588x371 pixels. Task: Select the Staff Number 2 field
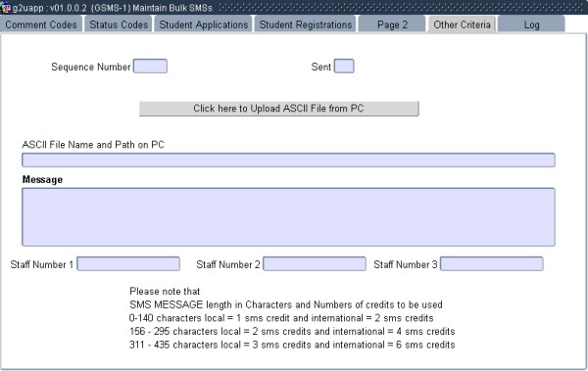tap(315, 264)
